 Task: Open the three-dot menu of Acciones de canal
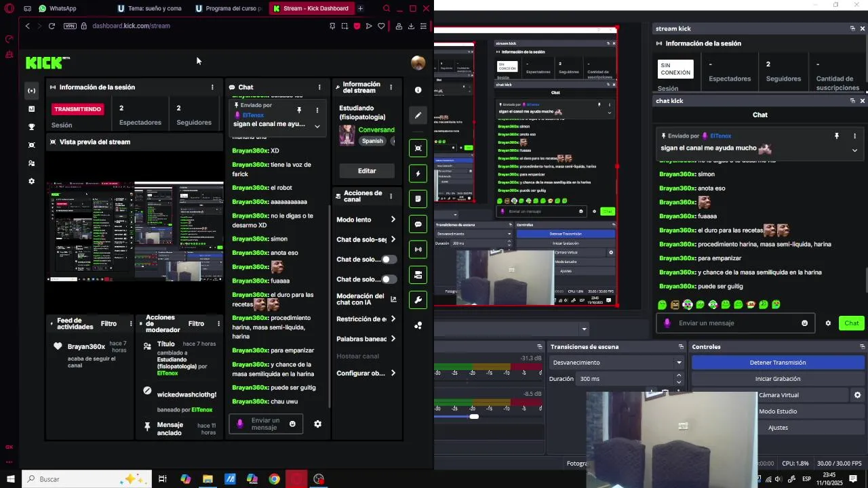[391, 197]
